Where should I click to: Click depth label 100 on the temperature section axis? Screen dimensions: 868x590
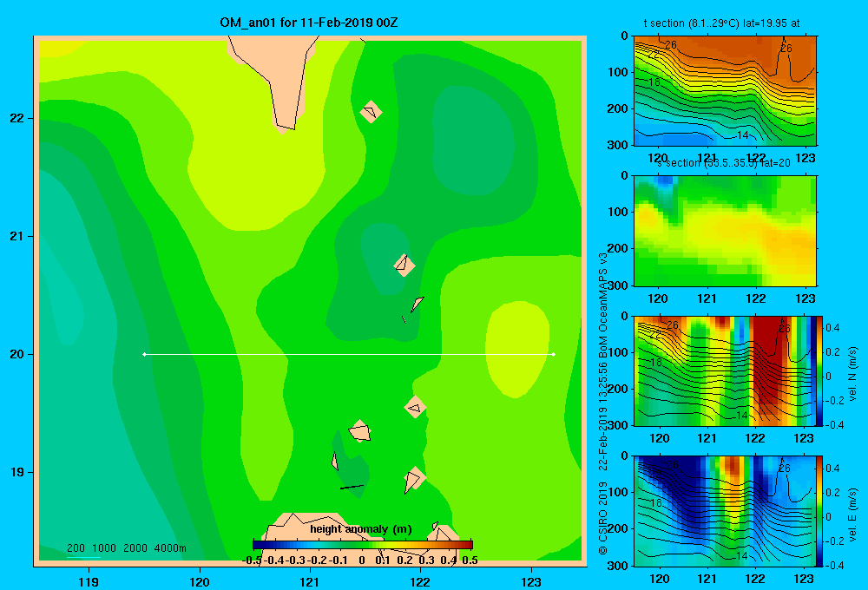click(619, 72)
